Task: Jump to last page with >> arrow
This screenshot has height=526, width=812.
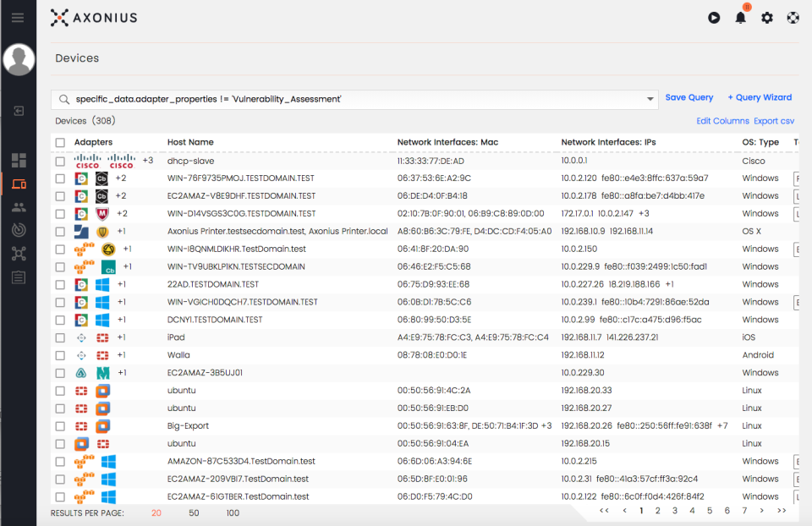Action: [782, 511]
